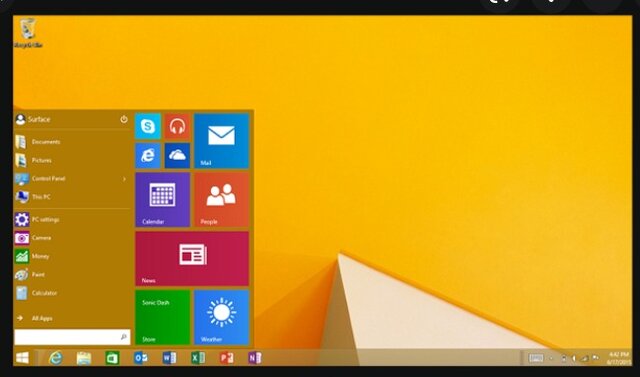Open the OneDrive cloud tile
Screen dimensions: 640x377
pyautogui.click(x=177, y=155)
